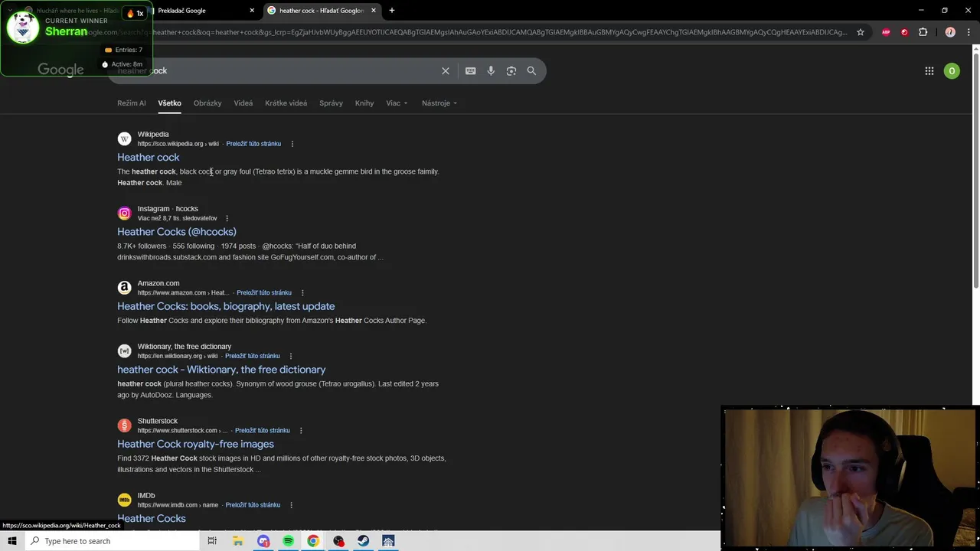Open Heather Cocks books, biography Amazon result
This screenshot has width=980, height=551.
[x=226, y=306]
